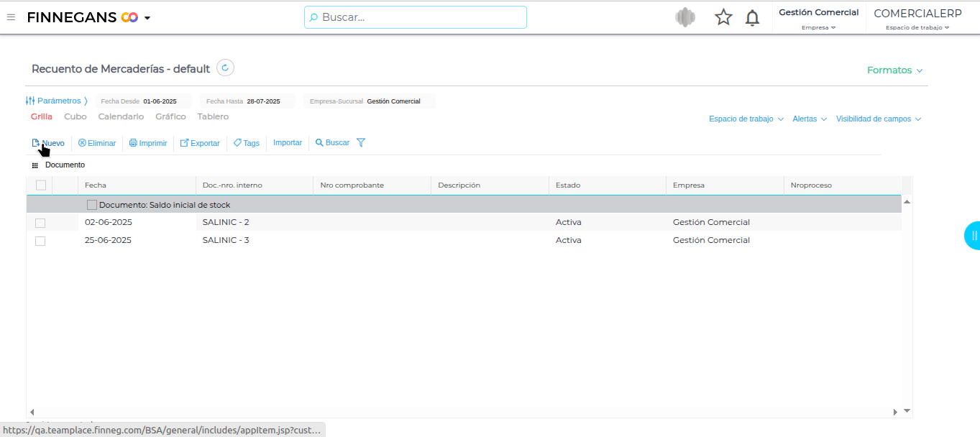The height and width of the screenshot is (437, 980).
Task: Edit the Fecha Hasta value 28-07-2025
Action: pyautogui.click(x=263, y=101)
